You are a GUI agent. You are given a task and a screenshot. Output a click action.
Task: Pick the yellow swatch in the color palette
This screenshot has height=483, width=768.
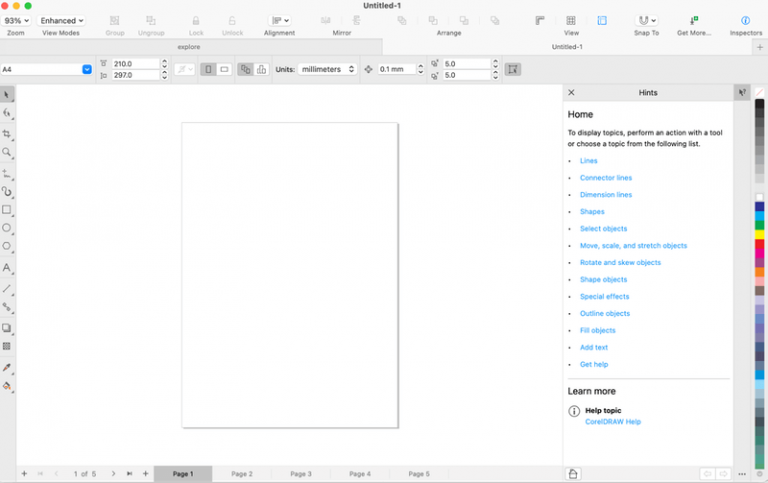pyautogui.click(x=760, y=234)
